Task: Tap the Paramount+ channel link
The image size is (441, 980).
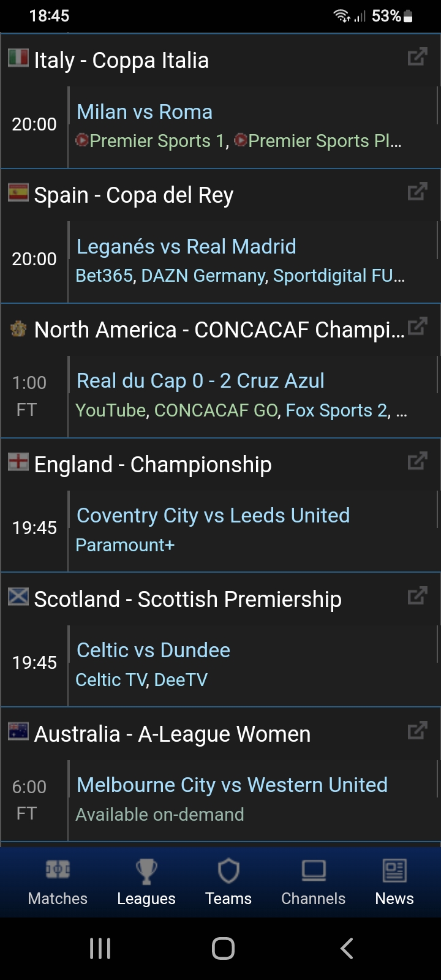Action: click(x=125, y=545)
